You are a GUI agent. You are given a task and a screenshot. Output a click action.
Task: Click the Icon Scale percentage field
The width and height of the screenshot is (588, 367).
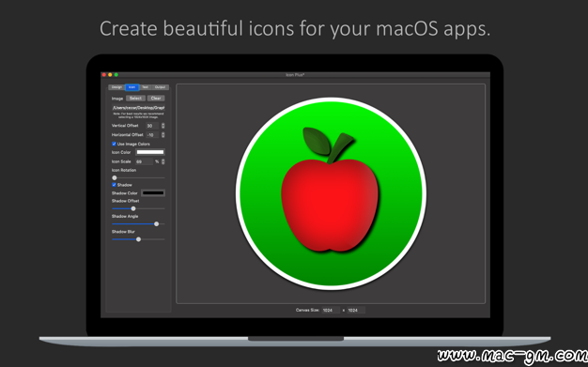click(x=145, y=161)
